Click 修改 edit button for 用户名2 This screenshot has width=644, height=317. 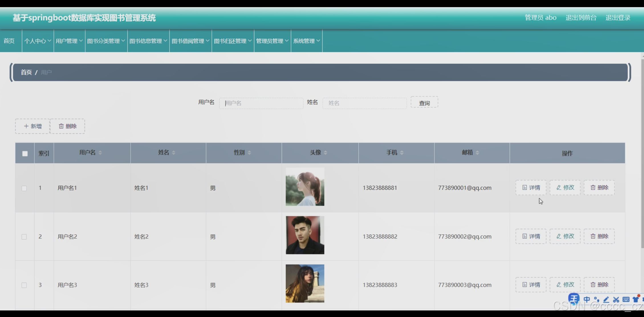pos(565,236)
